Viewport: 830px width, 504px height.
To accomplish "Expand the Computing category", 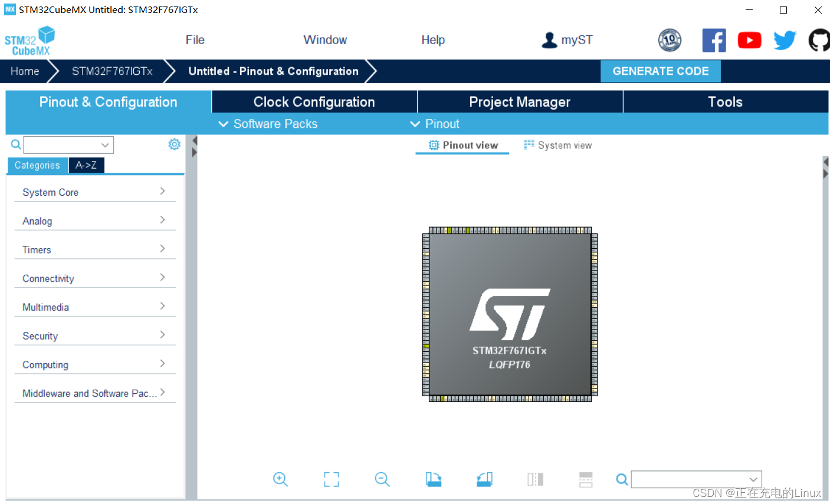I will [x=95, y=364].
